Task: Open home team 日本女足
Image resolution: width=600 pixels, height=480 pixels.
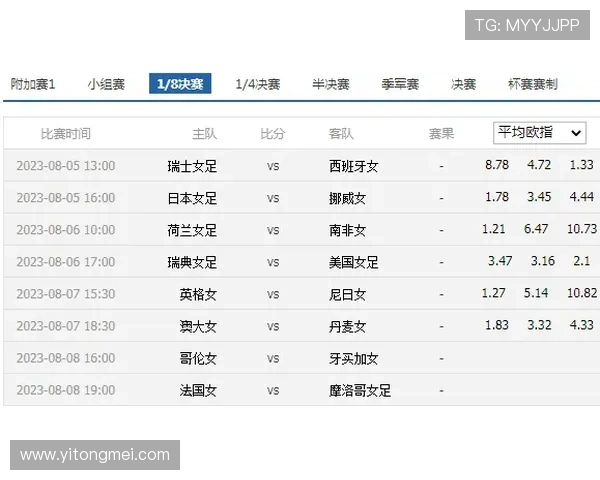Action: click(192, 198)
